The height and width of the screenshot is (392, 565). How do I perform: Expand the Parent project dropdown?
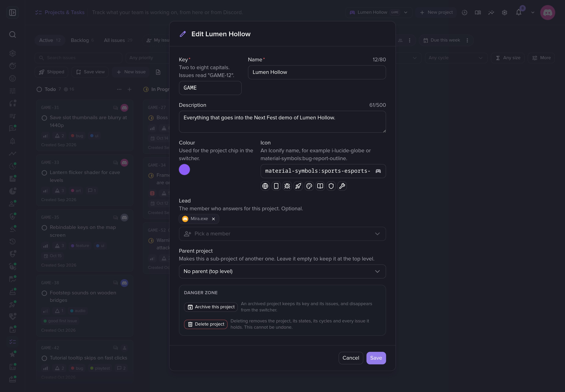[282, 271]
